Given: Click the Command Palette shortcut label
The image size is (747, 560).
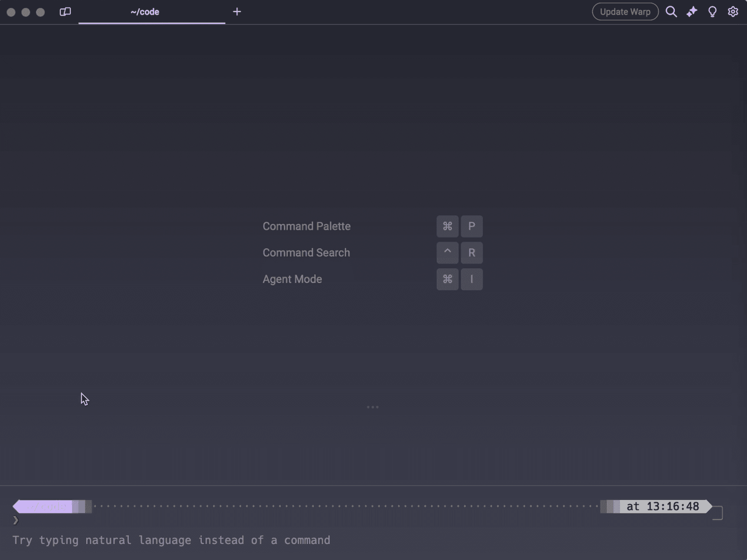Looking at the screenshot, I should [306, 226].
